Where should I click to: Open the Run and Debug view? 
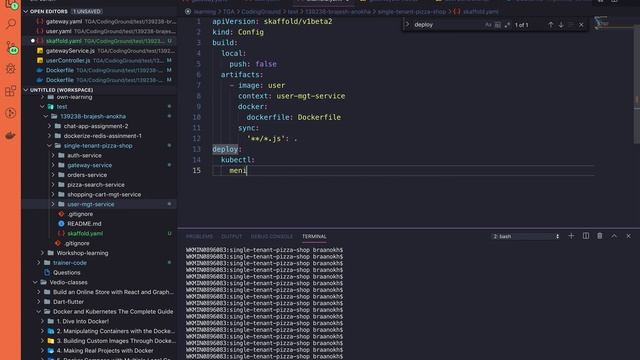(x=11, y=69)
